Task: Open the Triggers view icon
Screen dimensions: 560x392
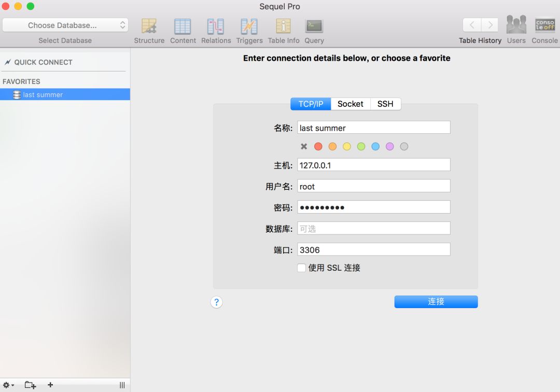Action: 249,26
